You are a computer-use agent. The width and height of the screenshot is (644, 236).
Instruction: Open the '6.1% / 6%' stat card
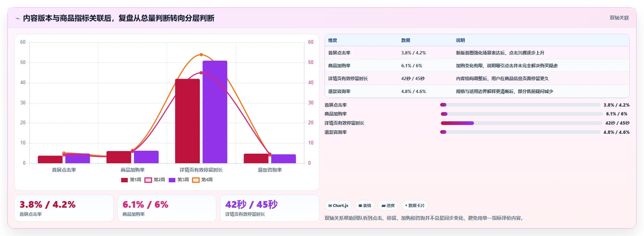tap(167, 208)
